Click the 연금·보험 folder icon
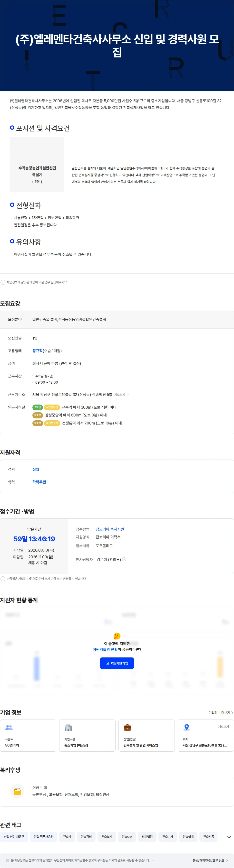This screenshot has height=868, width=234. click(x=17, y=791)
